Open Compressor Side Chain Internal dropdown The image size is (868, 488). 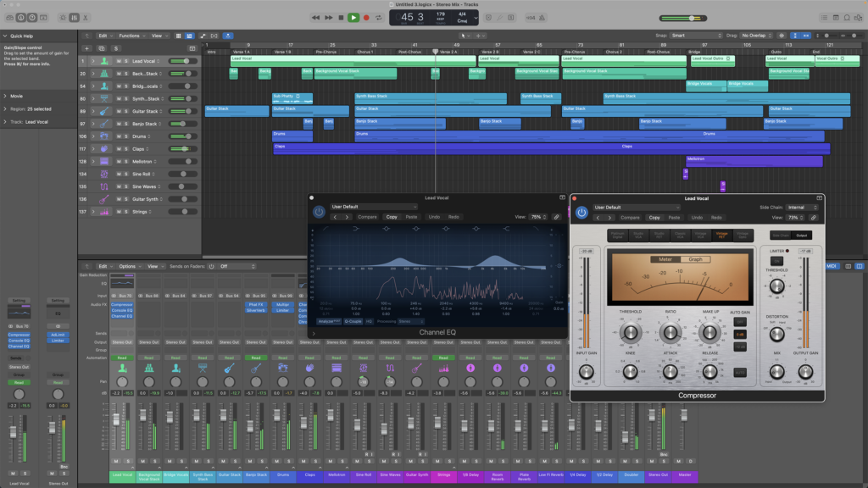pyautogui.click(x=802, y=208)
